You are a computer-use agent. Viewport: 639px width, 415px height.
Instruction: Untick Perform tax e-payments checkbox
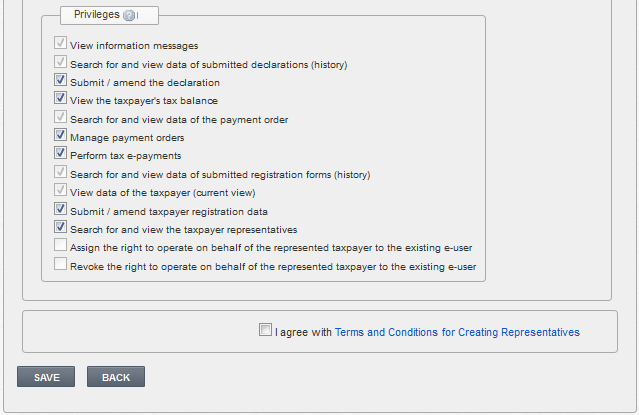tap(60, 153)
